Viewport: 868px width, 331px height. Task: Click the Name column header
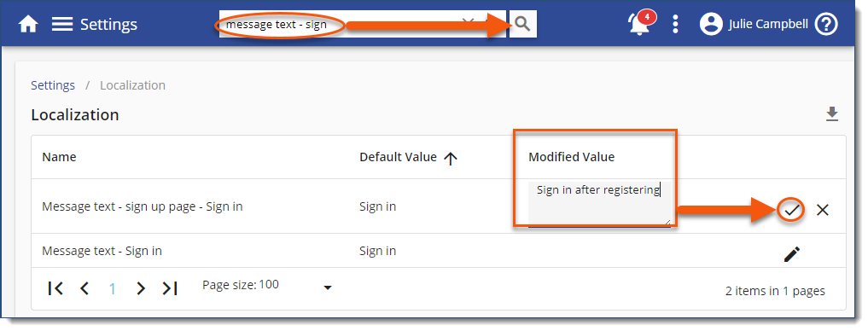tap(59, 157)
